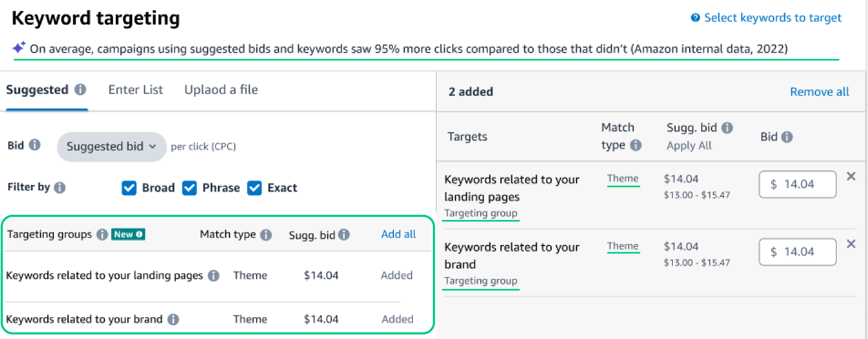This screenshot has height=339, width=868.
Task: Open the Upload a file tab
Action: point(221,90)
